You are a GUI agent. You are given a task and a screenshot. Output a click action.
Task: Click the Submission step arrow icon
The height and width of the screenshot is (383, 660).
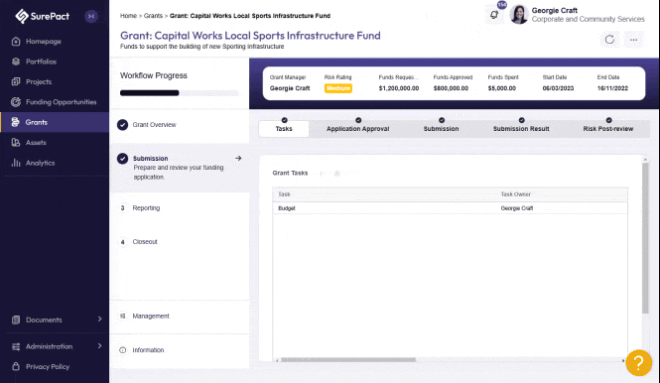pyautogui.click(x=238, y=158)
